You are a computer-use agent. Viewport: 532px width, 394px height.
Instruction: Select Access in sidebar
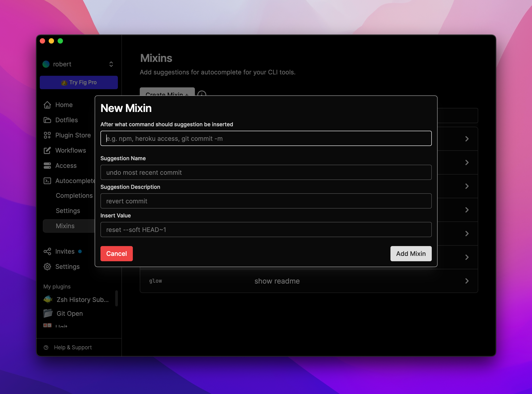[x=66, y=166]
